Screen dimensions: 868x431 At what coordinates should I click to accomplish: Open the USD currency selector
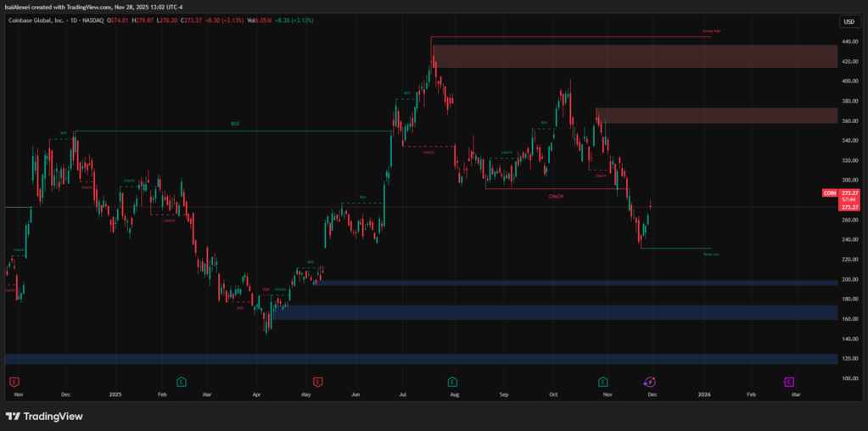(x=848, y=21)
